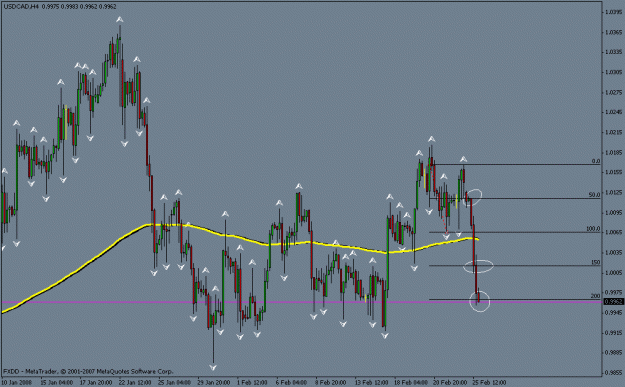The image size is (625, 387).
Task: Click the 1 Feb 12:00 time label
Action: tap(252, 383)
